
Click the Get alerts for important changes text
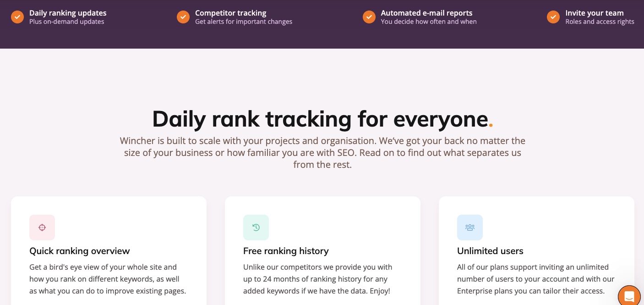click(244, 22)
